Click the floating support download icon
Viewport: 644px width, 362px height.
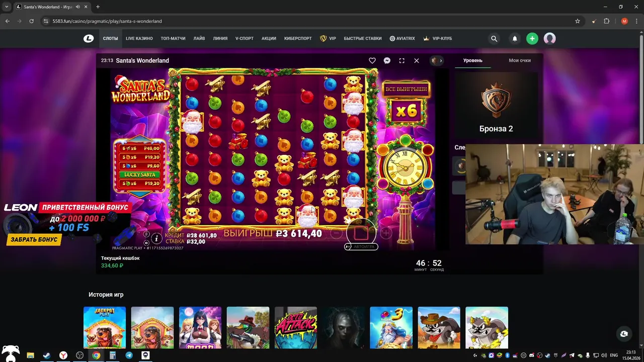[x=624, y=333]
